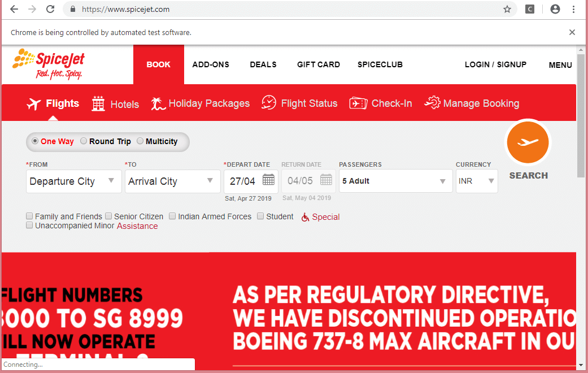Screen dimensions: 588x373
Task: Open the Arrival City dropdown
Action: coord(172,181)
